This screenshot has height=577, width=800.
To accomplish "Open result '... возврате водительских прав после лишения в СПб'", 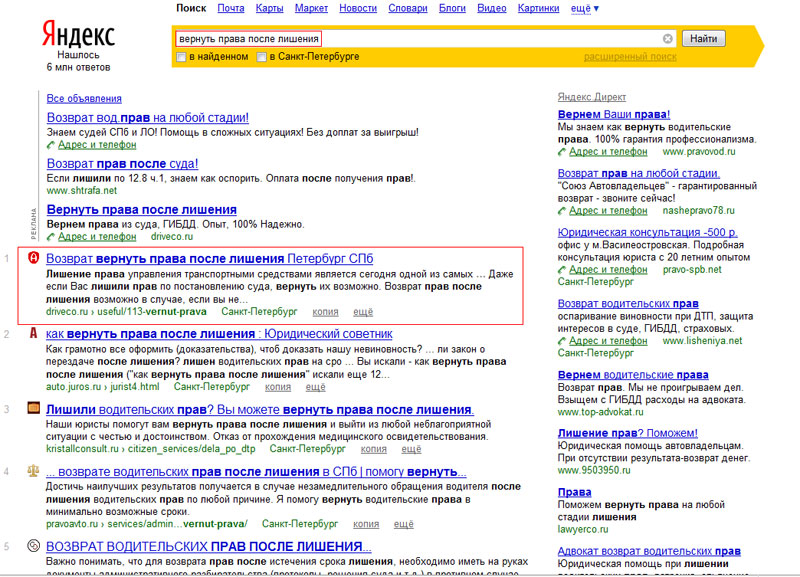I will pos(256,472).
